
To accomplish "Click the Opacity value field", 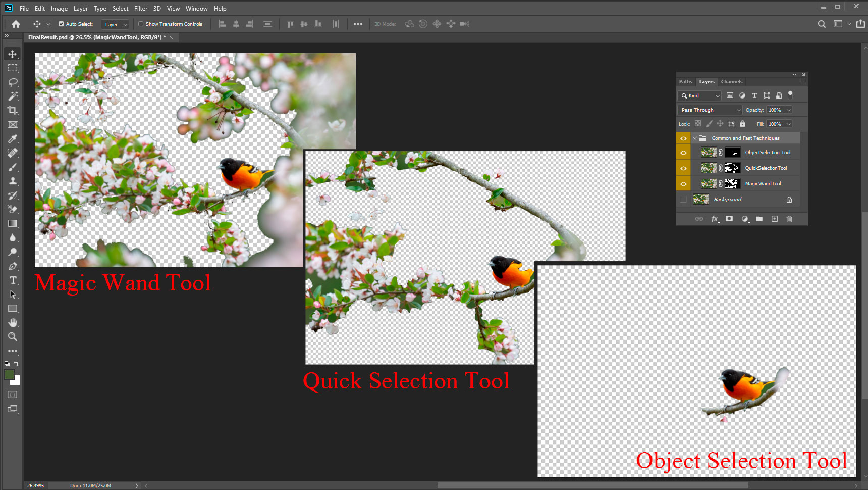I will click(775, 110).
